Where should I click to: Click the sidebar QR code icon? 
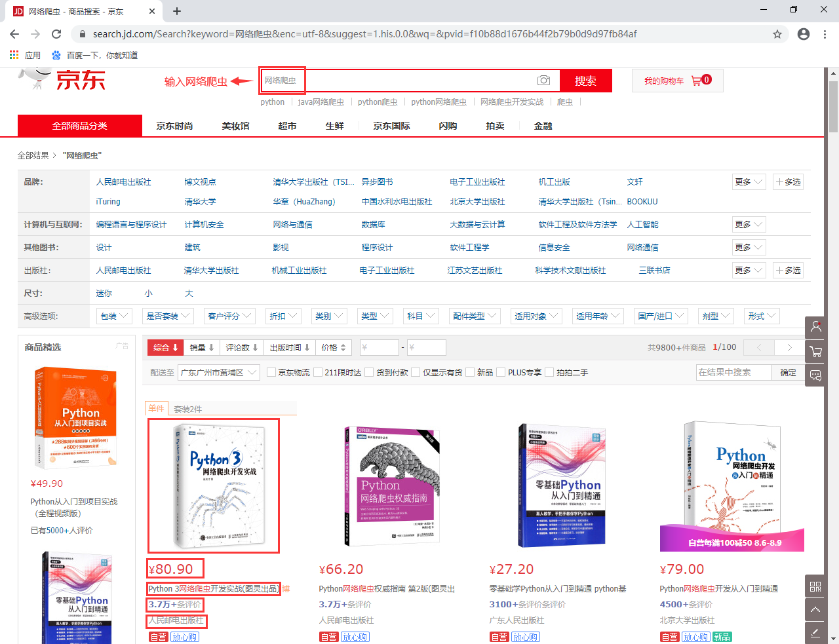815,586
